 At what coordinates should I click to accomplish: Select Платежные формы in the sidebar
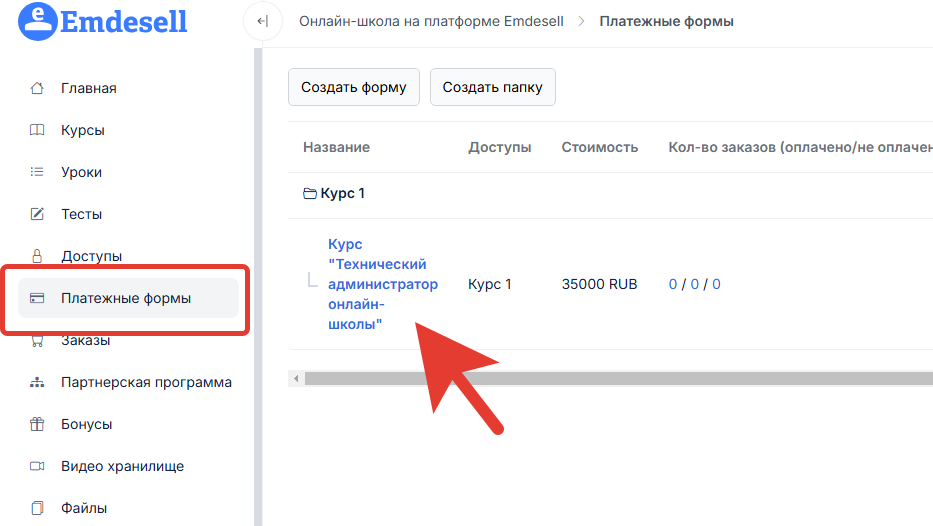click(x=128, y=298)
